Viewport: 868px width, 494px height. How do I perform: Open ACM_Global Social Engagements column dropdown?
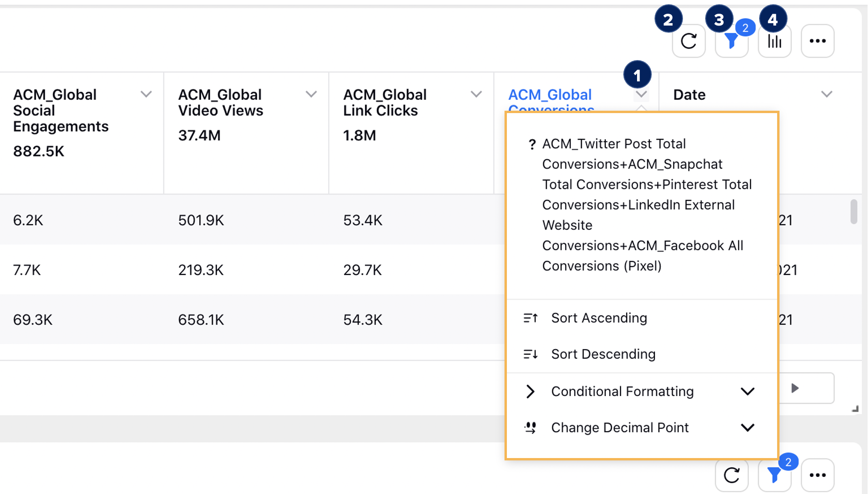click(x=146, y=94)
